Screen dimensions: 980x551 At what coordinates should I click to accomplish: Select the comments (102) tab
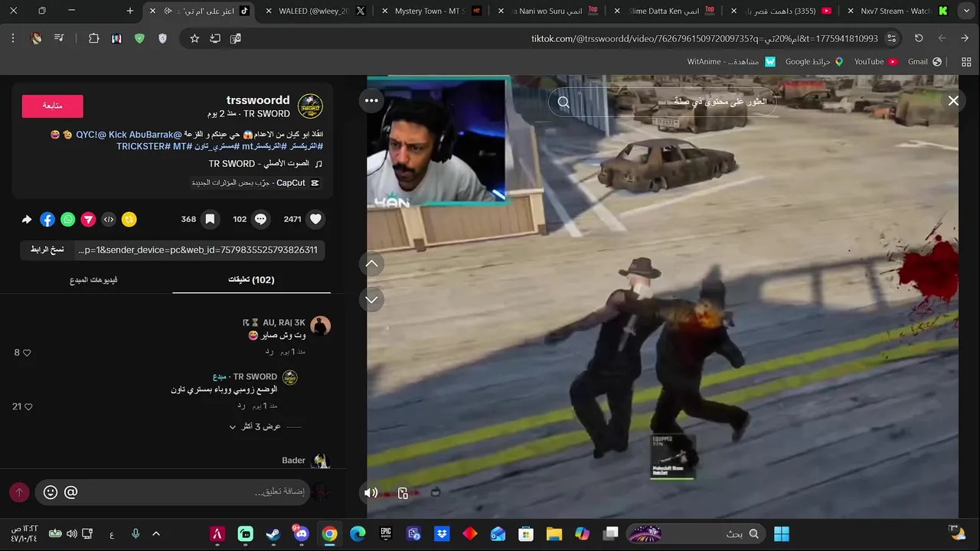pyautogui.click(x=251, y=279)
